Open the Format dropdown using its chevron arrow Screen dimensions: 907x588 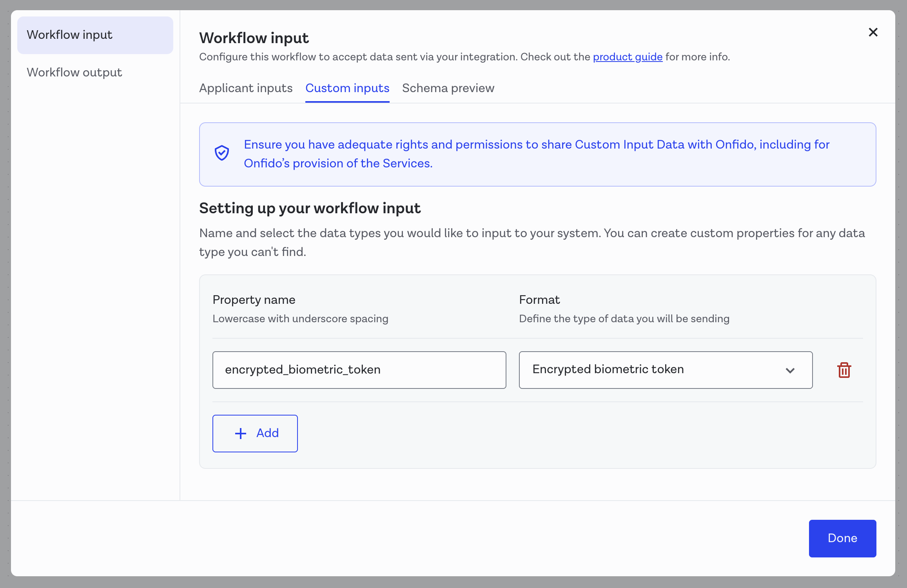tap(791, 370)
